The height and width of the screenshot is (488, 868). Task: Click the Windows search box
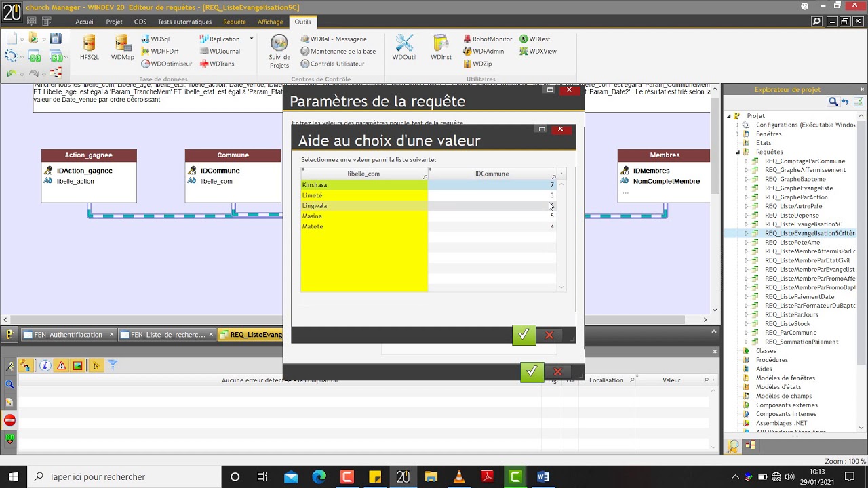tap(123, 477)
